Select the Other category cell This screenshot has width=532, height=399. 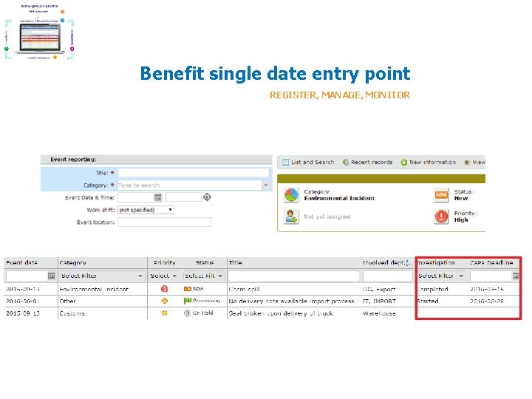pyautogui.click(x=67, y=301)
